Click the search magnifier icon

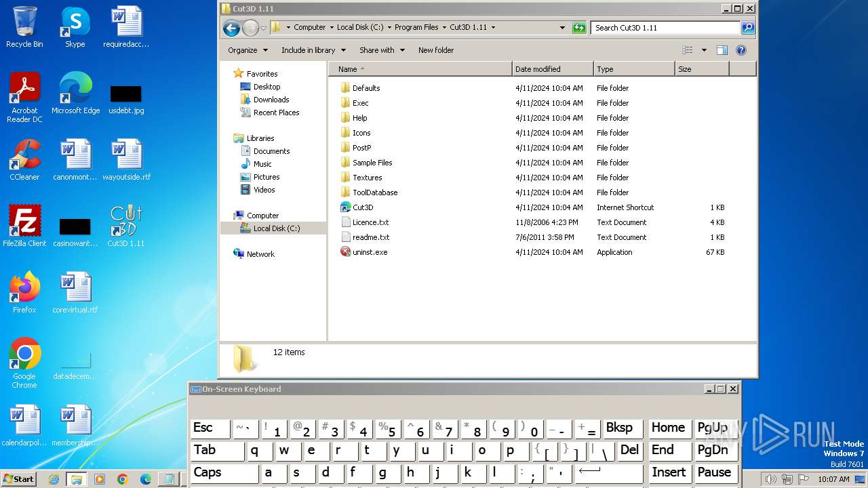tap(748, 28)
